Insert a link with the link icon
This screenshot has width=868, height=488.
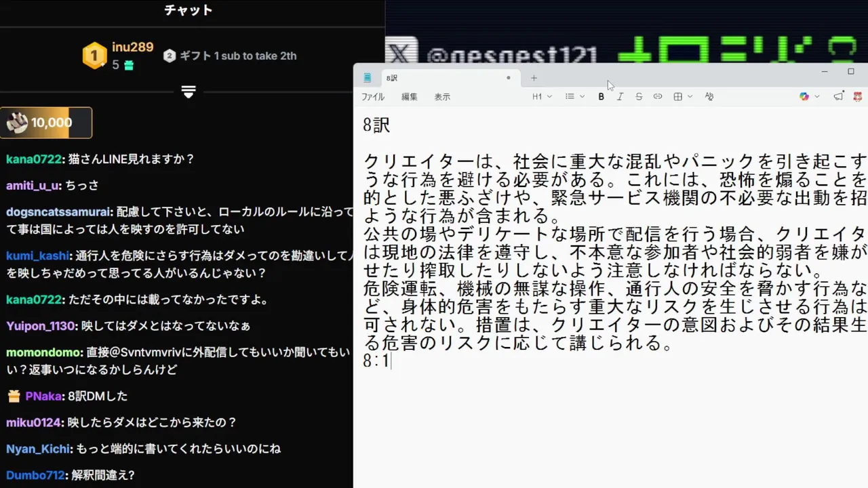[x=658, y=97]
